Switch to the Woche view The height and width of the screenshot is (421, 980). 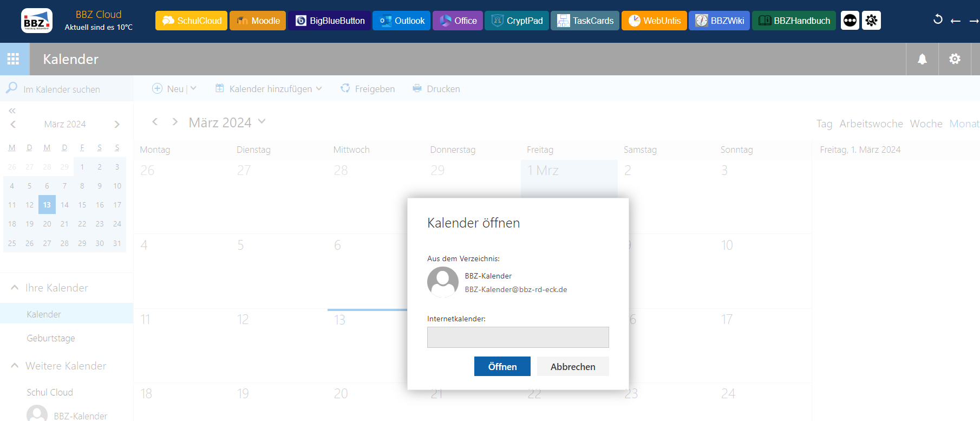pyautogui.click(x=926, y=124)
